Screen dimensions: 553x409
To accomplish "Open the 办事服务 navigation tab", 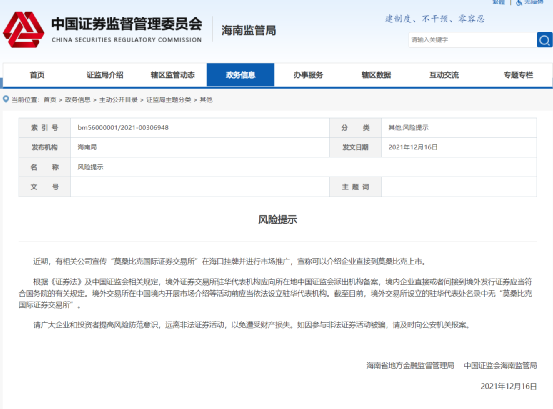I will pyautogui.click(x=308, y=75).
